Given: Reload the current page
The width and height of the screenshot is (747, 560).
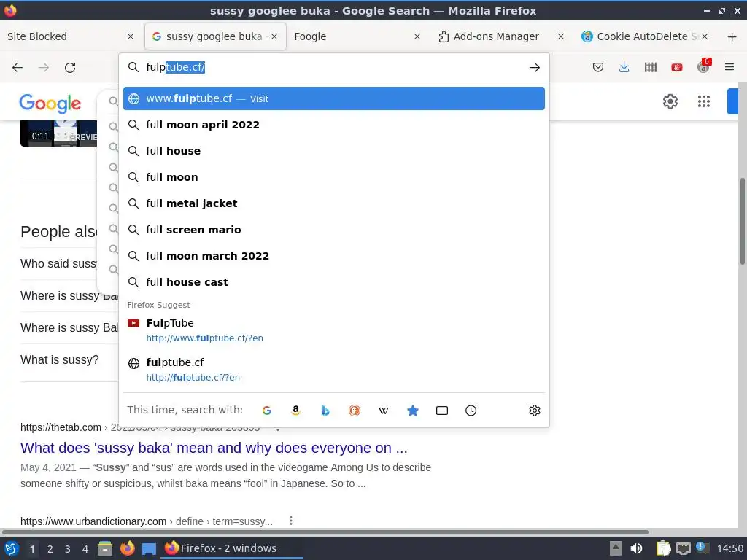Looking at the screenshot, I should (x=70, y=68).
